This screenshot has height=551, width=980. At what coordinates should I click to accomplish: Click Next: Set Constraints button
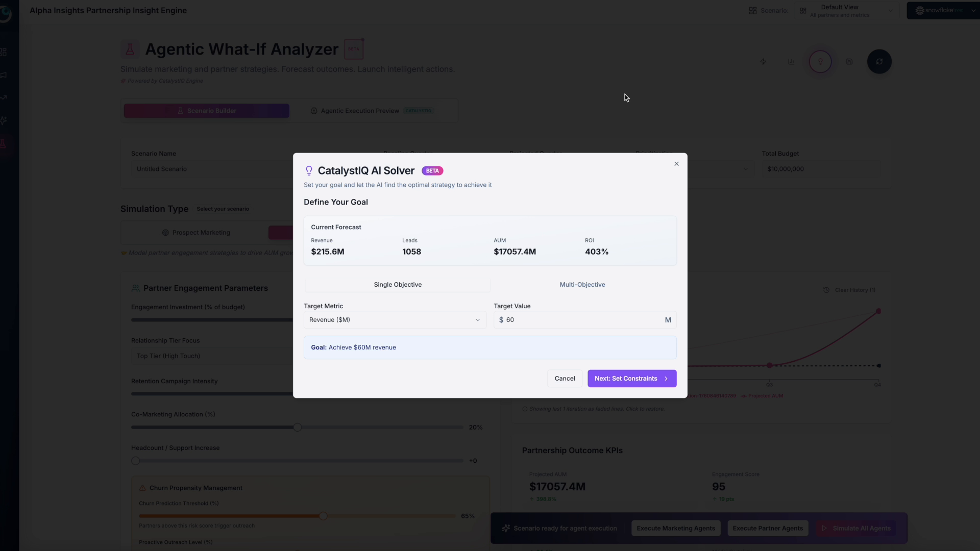click(631, 378)
